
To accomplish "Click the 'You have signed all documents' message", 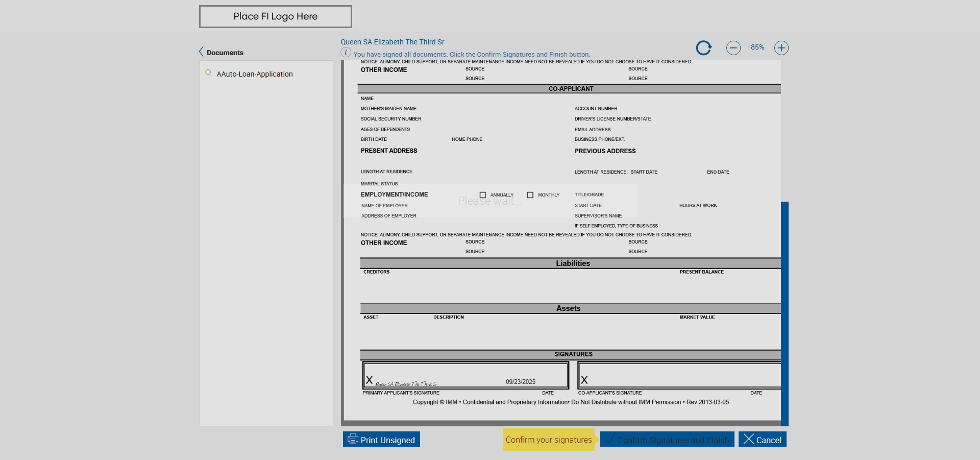I will pyautogui.click(x=472, y=55).
